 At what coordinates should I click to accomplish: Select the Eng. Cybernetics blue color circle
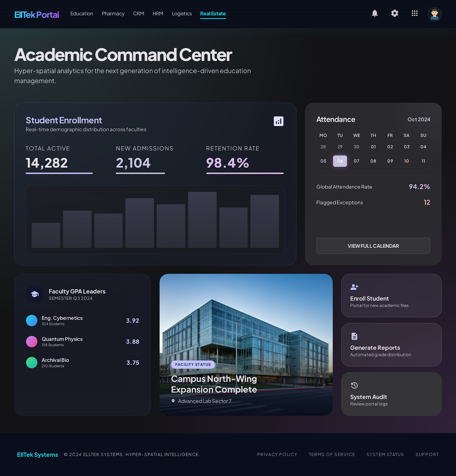click(32, 321)
